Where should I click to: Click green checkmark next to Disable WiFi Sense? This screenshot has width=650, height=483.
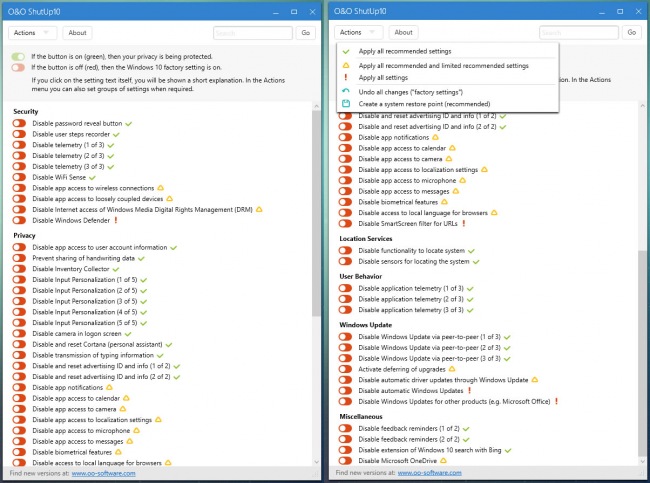pos(92,177)
